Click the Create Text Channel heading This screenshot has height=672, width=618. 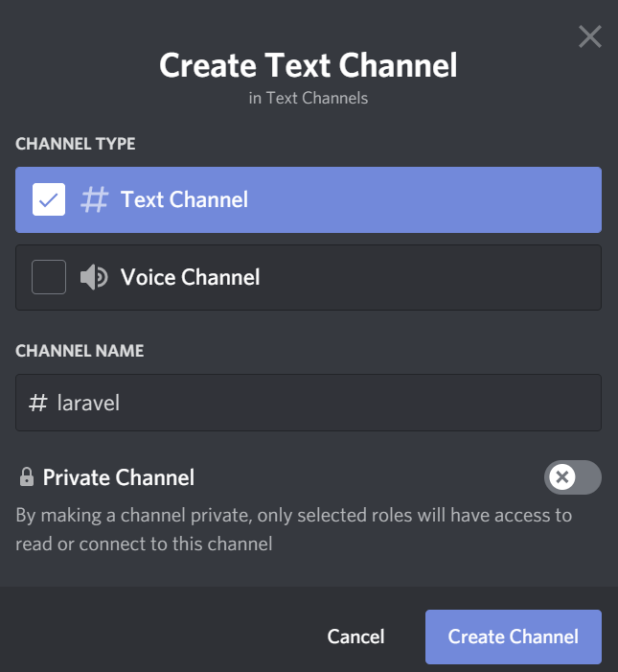pyautogui.click(x=309, y=65)
